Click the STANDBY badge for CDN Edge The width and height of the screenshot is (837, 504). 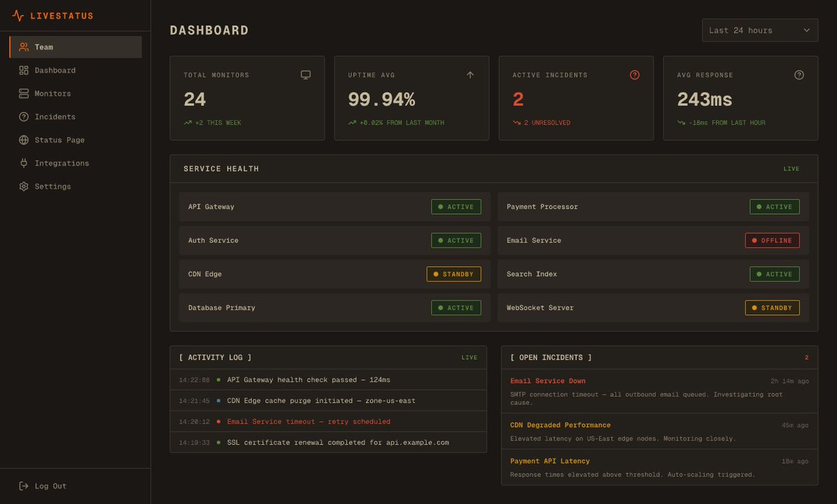(454, 274)
